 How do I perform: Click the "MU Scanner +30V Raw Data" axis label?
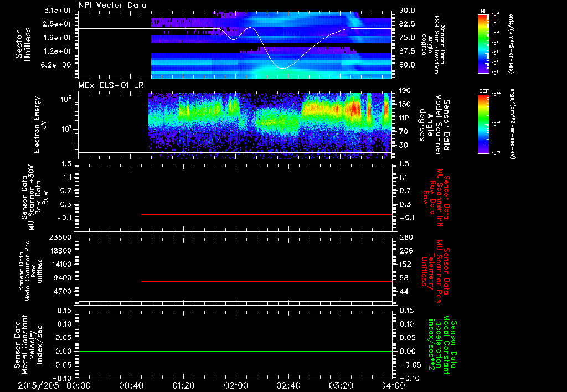(x=34, y=198)
